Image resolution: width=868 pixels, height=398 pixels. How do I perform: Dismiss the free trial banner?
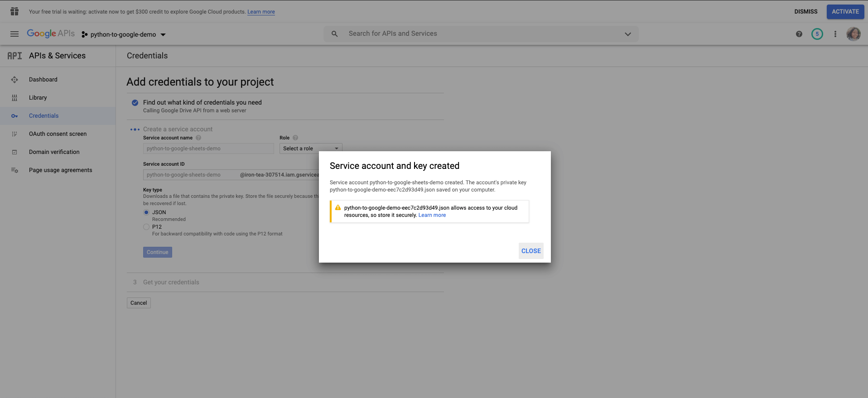806,12
